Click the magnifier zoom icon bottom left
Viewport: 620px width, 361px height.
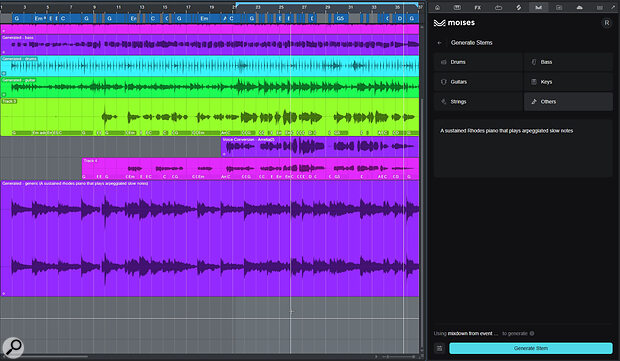[13, 348]
